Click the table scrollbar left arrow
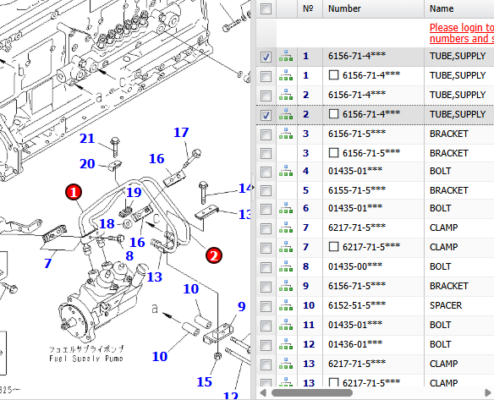The image size is (494, 400). coord(263,393)
